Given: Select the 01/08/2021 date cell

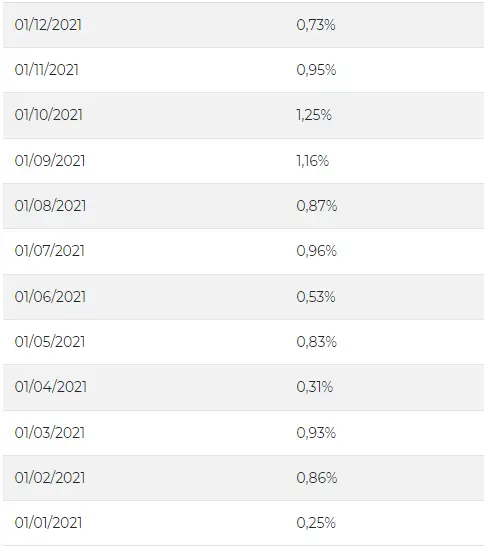Looking at the screenshot, I should 50,206.
